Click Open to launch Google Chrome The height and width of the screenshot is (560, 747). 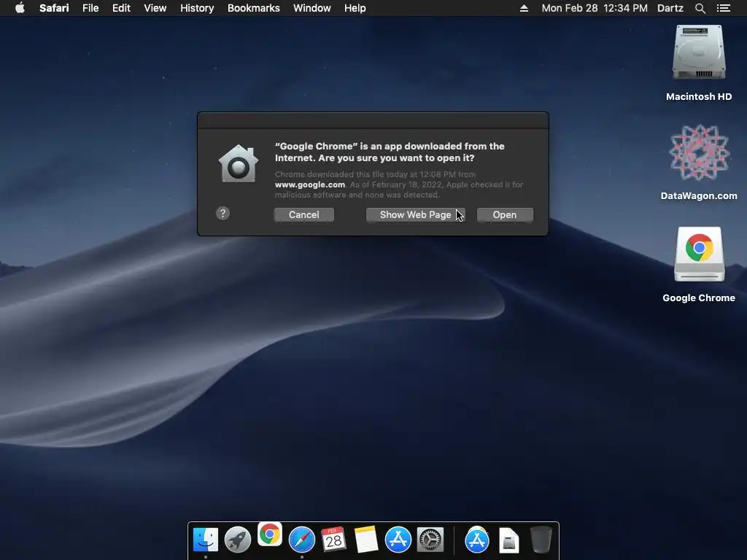pyautogui.click(x=505, y=215)
